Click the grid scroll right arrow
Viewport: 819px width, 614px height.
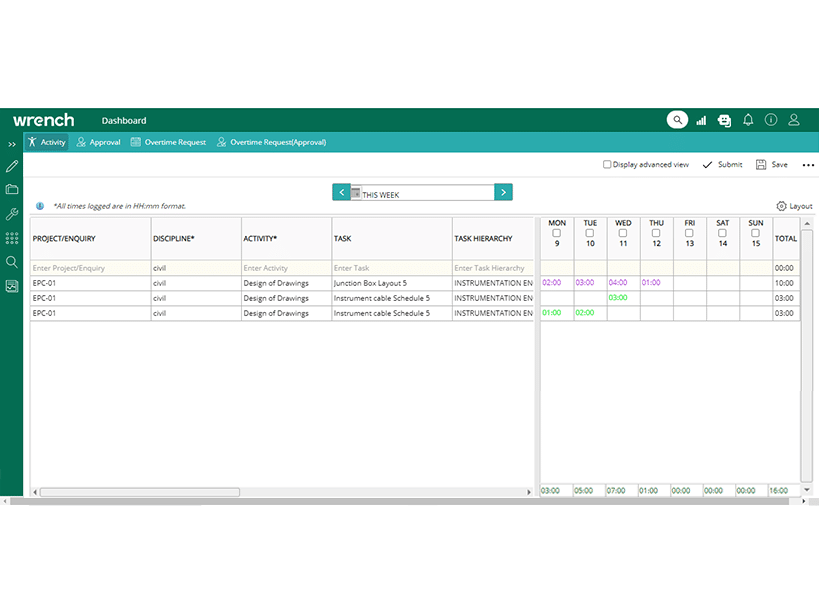pyautogui.click(x=529, y=492)
